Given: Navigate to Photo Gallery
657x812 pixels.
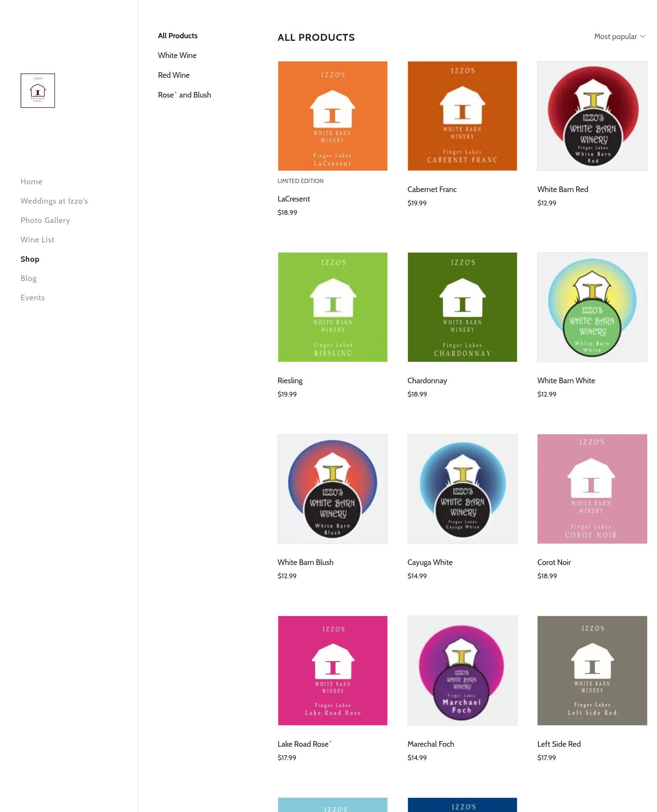Looking at the screenshot, I should tap(45, 220).
